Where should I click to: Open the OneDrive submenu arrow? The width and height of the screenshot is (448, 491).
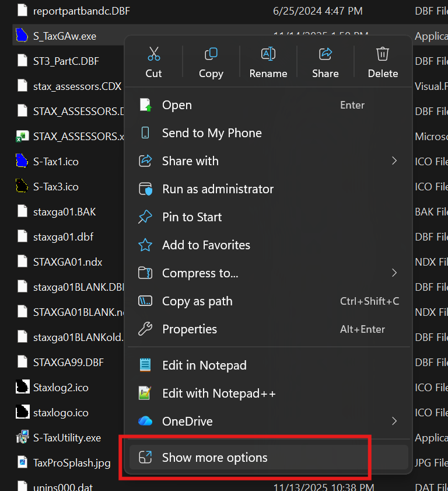click(394, 421)
